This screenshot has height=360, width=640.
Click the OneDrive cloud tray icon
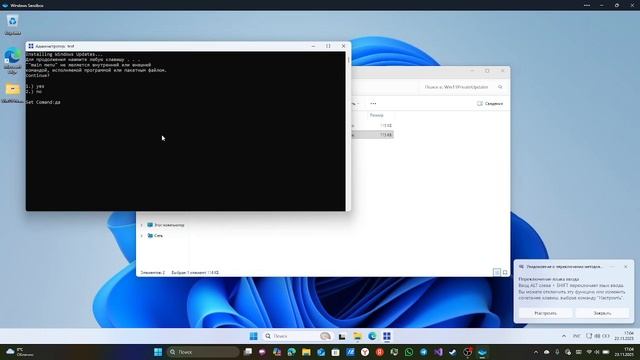click(x=547, y=352)
